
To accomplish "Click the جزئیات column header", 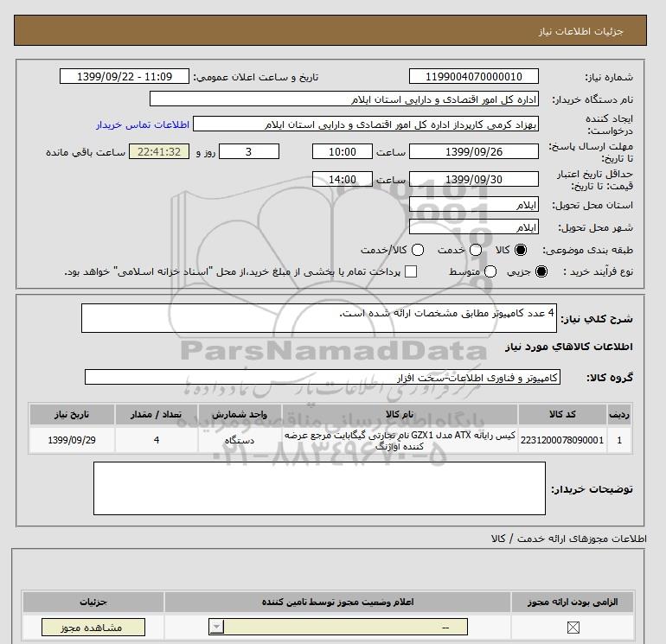I will (x=93, y=602).
